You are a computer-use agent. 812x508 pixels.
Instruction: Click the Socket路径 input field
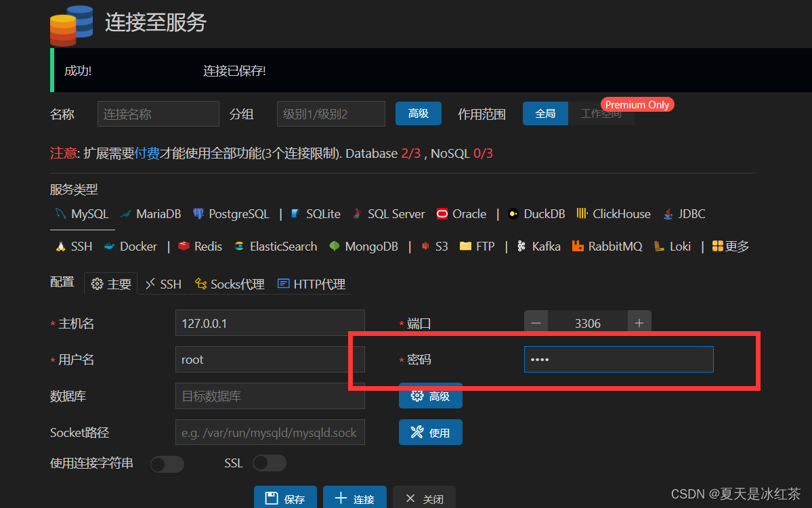coord(270,432)
